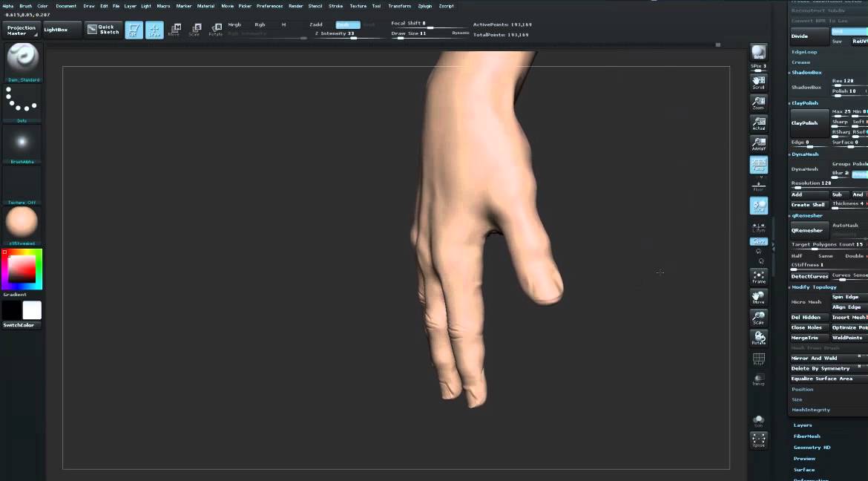Collapse the ShadowBox section

(806, 73)
